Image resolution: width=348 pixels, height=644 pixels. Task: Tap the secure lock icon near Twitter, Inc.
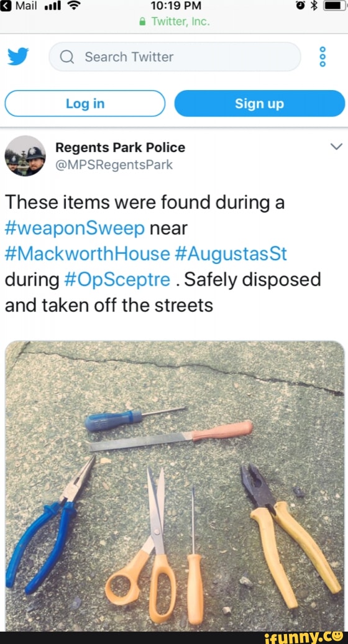(142, 22)
